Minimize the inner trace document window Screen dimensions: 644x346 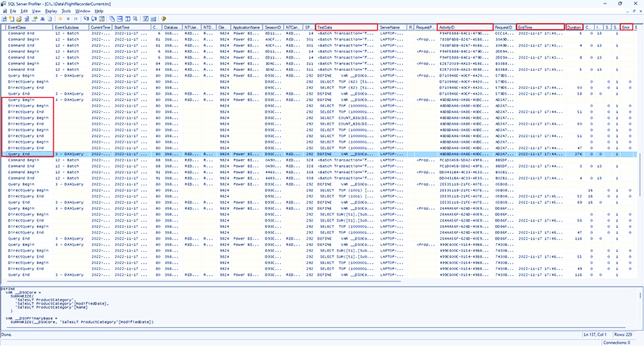[x=628, y=11]
